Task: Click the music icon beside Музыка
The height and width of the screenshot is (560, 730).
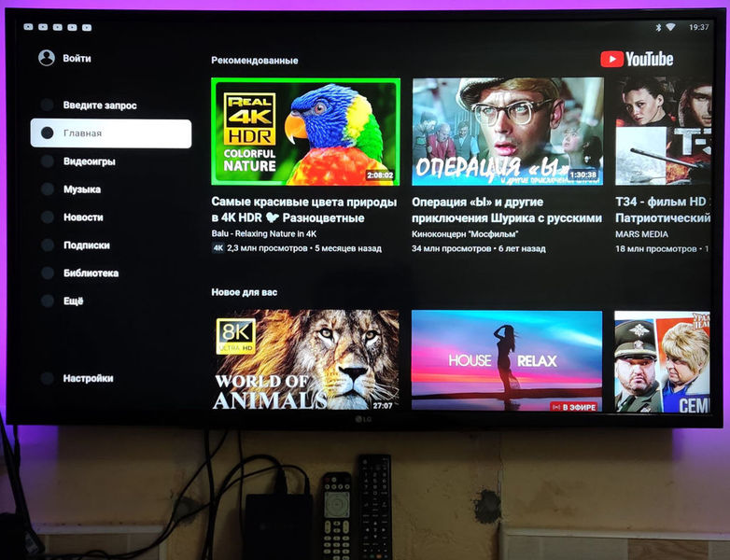Action: (47, 189)
